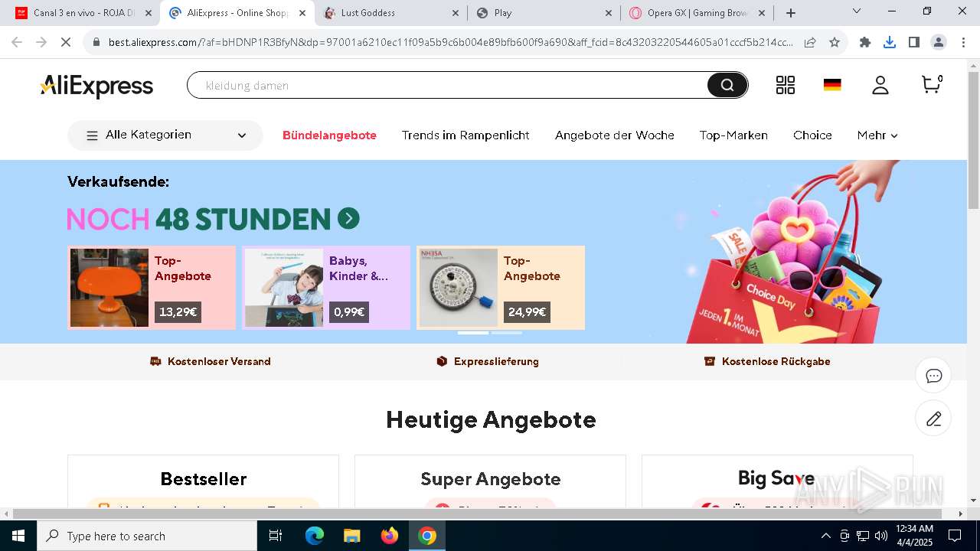Image resolution: width=980 pixels, height=551 pixels.
Task: Open the Bestseller deals card
Action: pyautogui.click(x=203, y=481)
